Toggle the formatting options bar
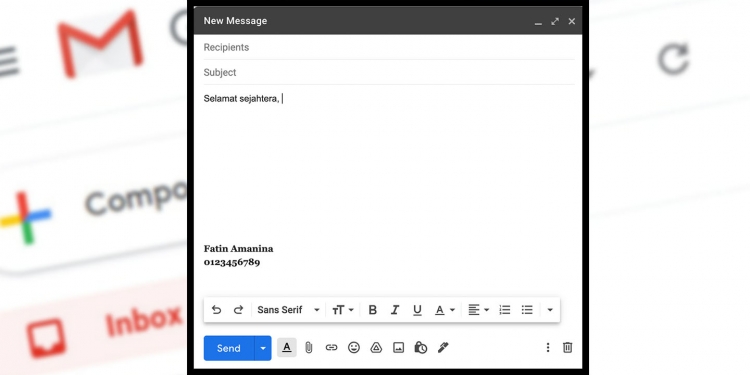750x375 pixels. 287,348
